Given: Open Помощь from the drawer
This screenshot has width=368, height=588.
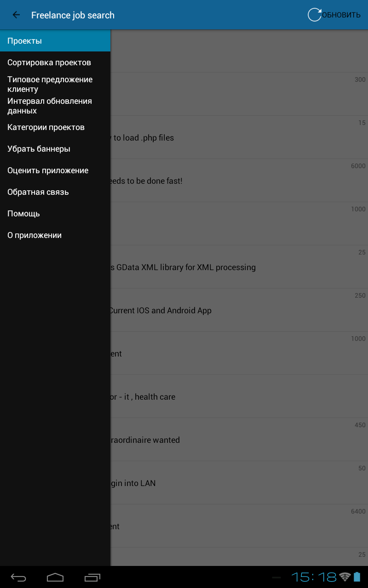Looking at the screenshot, I should pos(55,214).
